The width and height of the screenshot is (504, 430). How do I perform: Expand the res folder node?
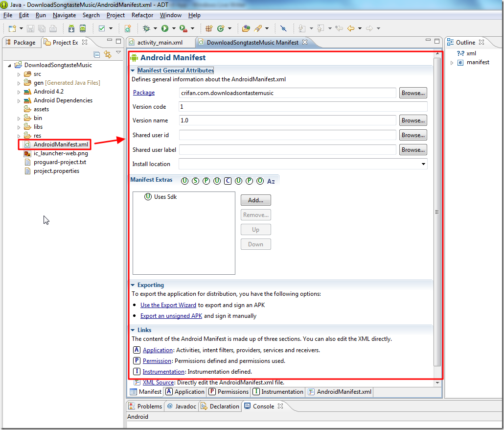(x=19, y=136)
